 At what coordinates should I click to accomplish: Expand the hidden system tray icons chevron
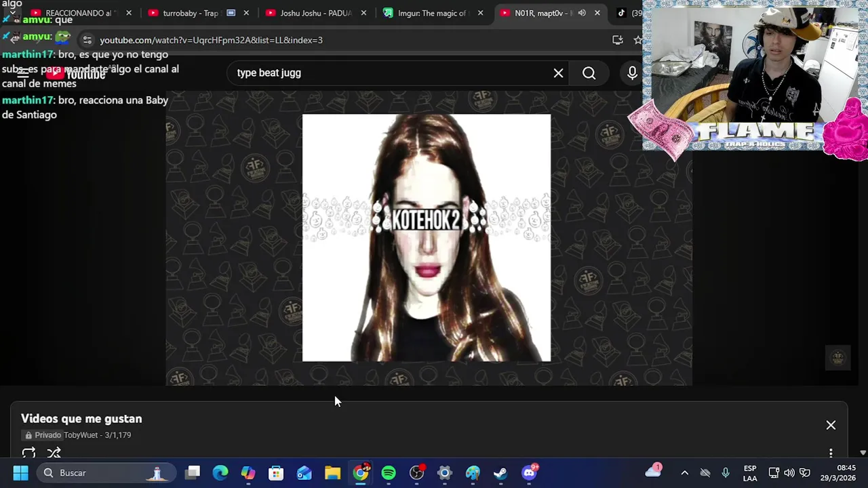684,472
